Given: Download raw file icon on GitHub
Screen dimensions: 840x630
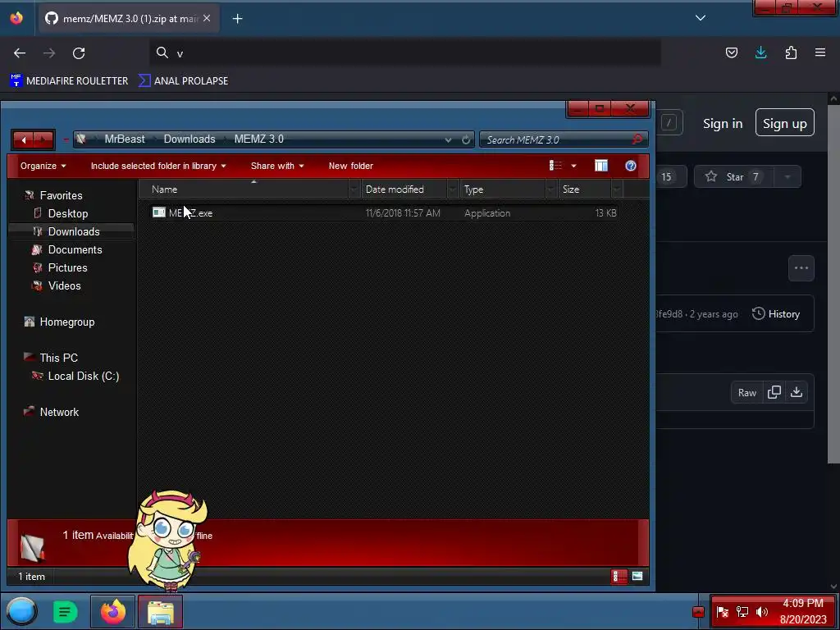Looking at the screenshot, I should point(797,392).
